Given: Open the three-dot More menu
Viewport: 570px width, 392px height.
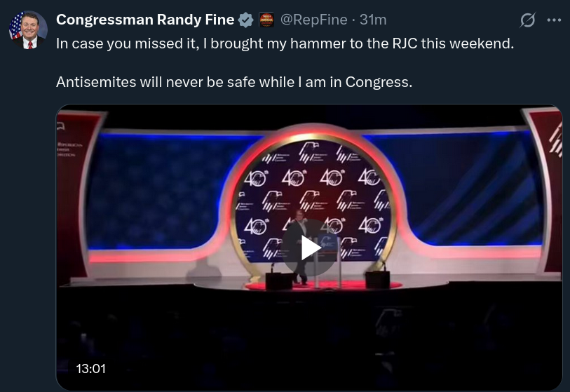Looking at the screenshot, I should pos(553,20).
